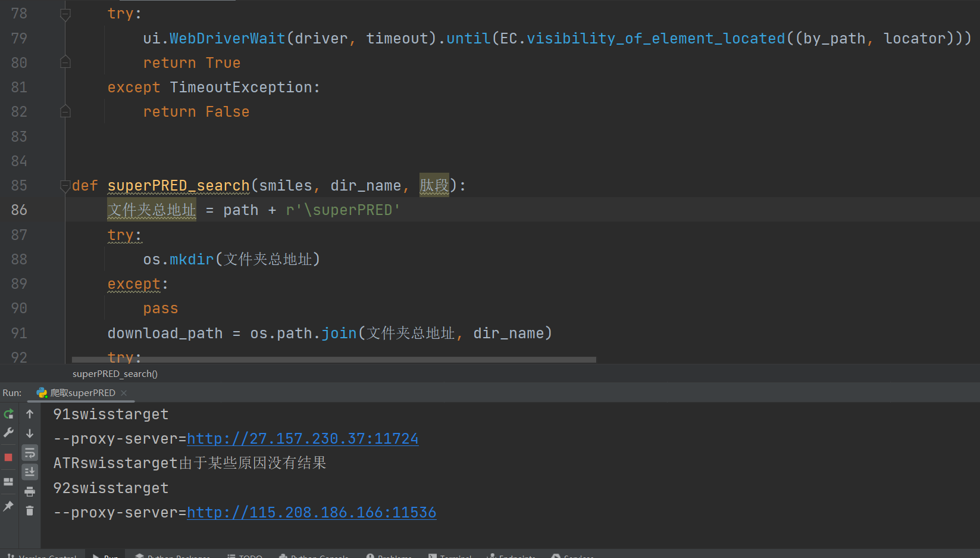
Task: Click console line '92swisstarget'
Action: coord(111,488)
